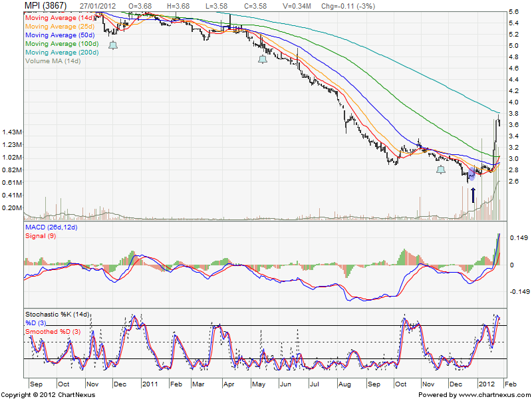Click the bell alert icon near November 2010
The height and width of the screenshot is (399, 532).
pos(112,45)
